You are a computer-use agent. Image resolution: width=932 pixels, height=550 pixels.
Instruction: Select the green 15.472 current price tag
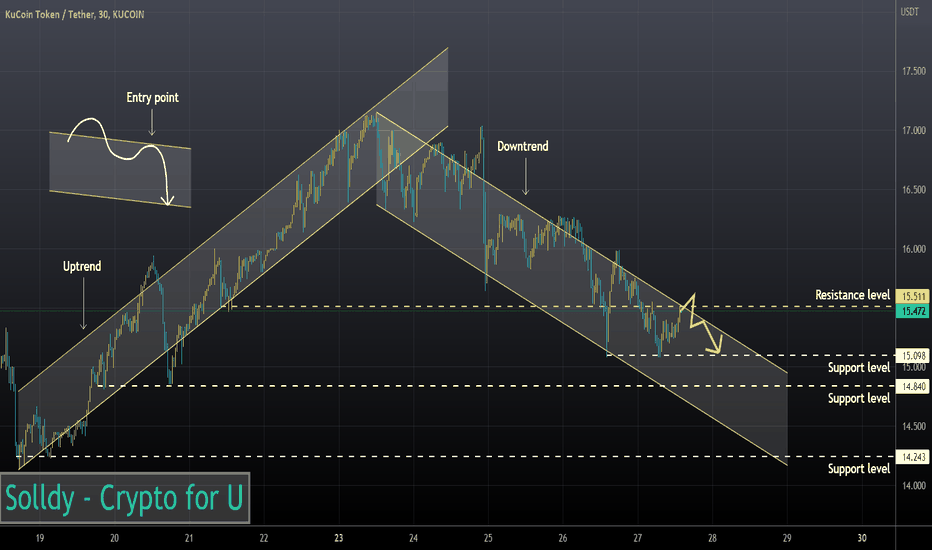tap(912, 311)
